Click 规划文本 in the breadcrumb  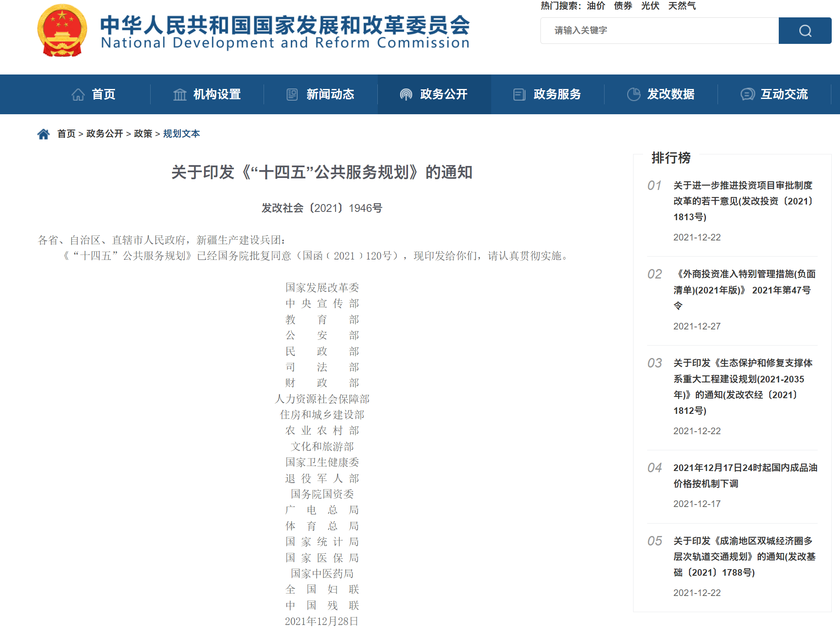point(181,134)
